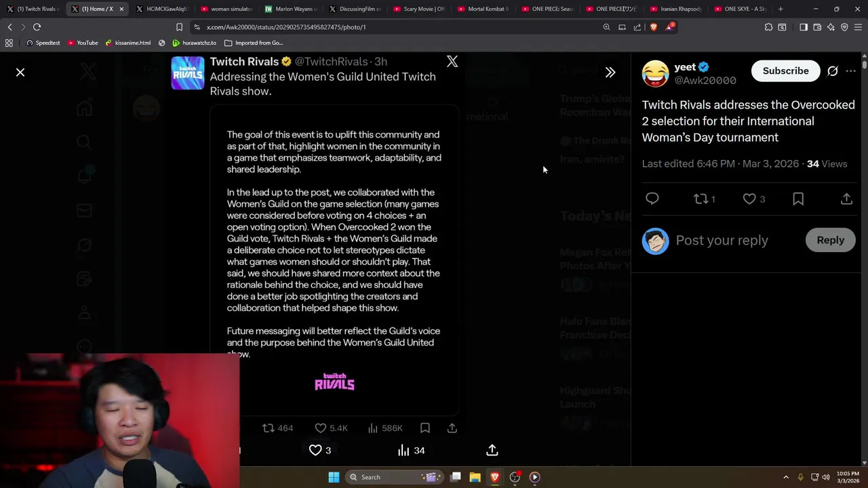Image resolution: width=868 pixels, height=488 pixels.
Task: Open the Brave Rewards triangle icon
Action: tap(670, 27)
